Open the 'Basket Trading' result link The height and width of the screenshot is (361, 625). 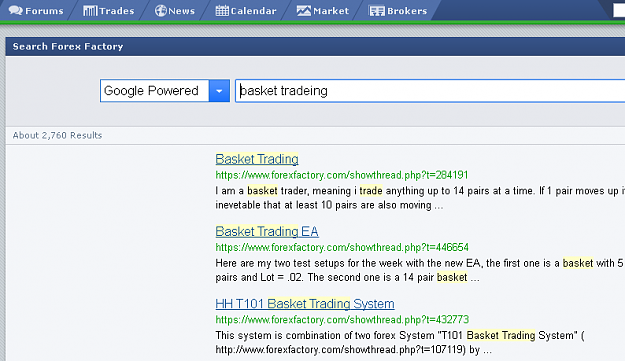pyautogui.click(x=257, y=159)
